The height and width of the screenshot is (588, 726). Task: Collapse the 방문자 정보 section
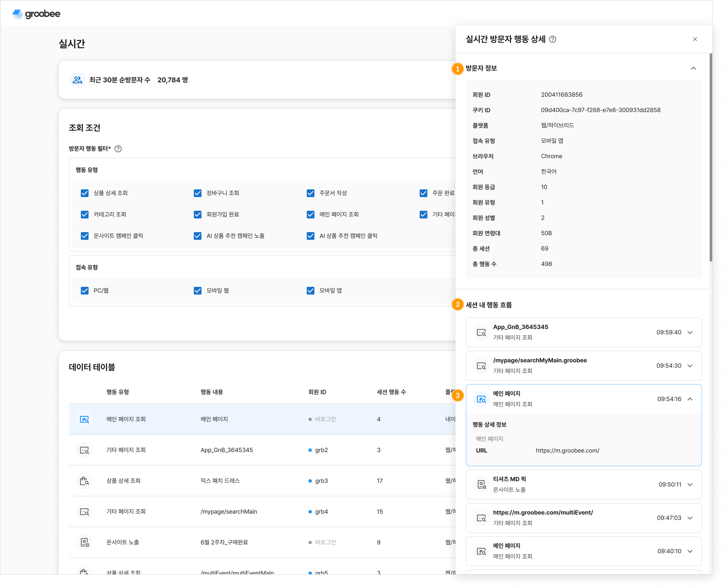tap(693, 68)
